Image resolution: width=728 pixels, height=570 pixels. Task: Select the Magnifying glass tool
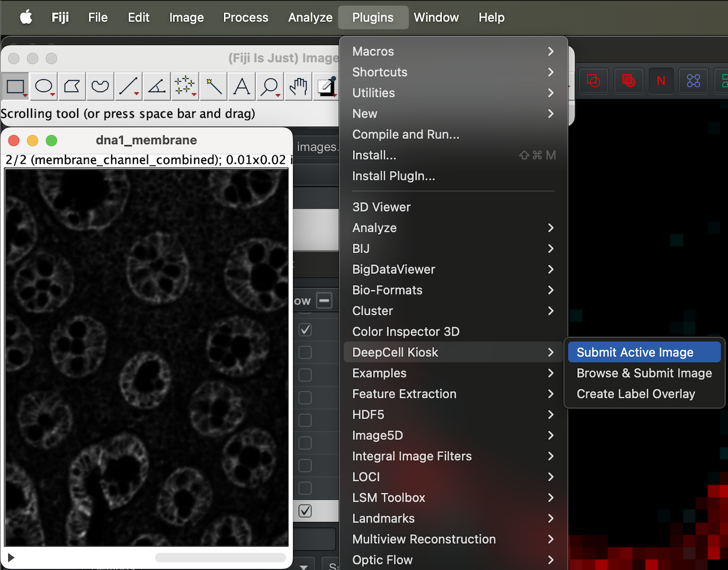(270, 86)
